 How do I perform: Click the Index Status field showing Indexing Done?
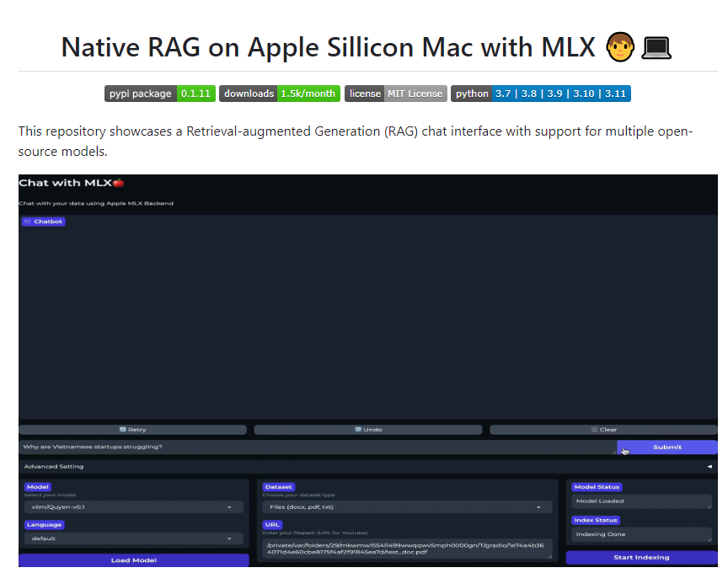pyautogui.click(x=641, y=534)
